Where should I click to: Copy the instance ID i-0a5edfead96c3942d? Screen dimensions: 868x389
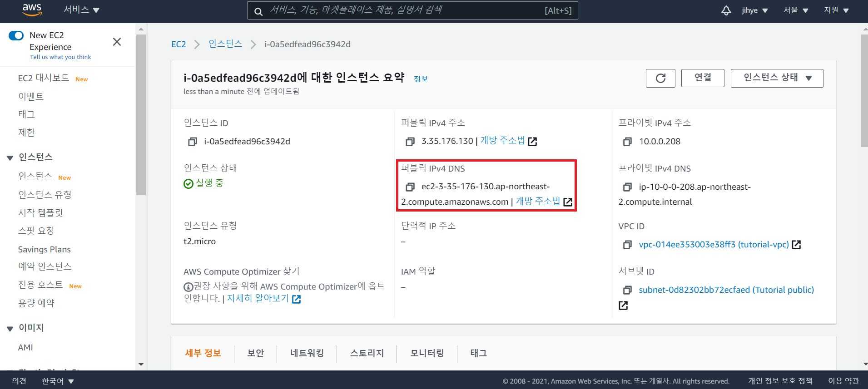193,142
